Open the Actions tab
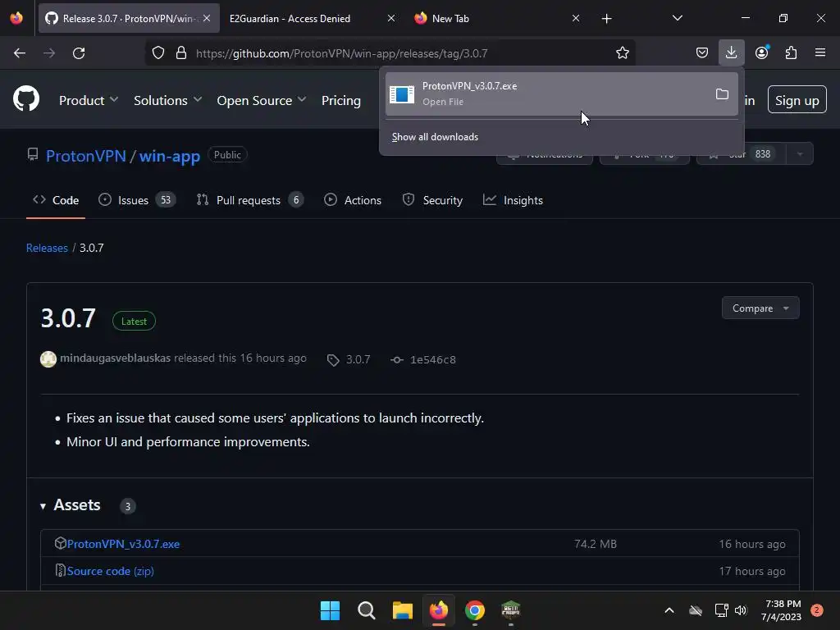 [x=353, y=200]
